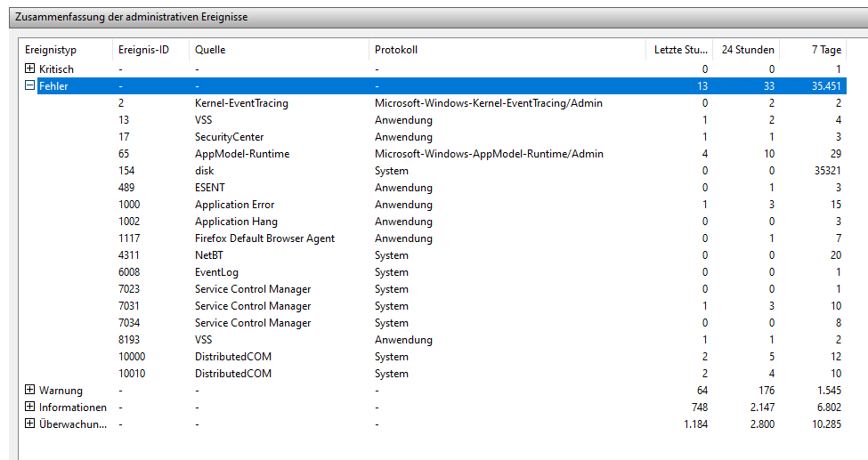
Task: Select Service Control Manager event 7031
Action: pos(442,305)
